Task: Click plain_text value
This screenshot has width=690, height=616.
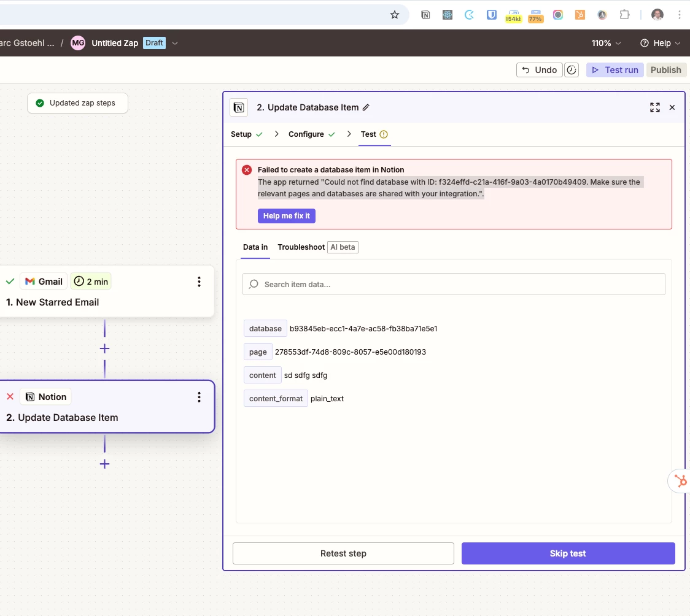Action: point(327,399)
